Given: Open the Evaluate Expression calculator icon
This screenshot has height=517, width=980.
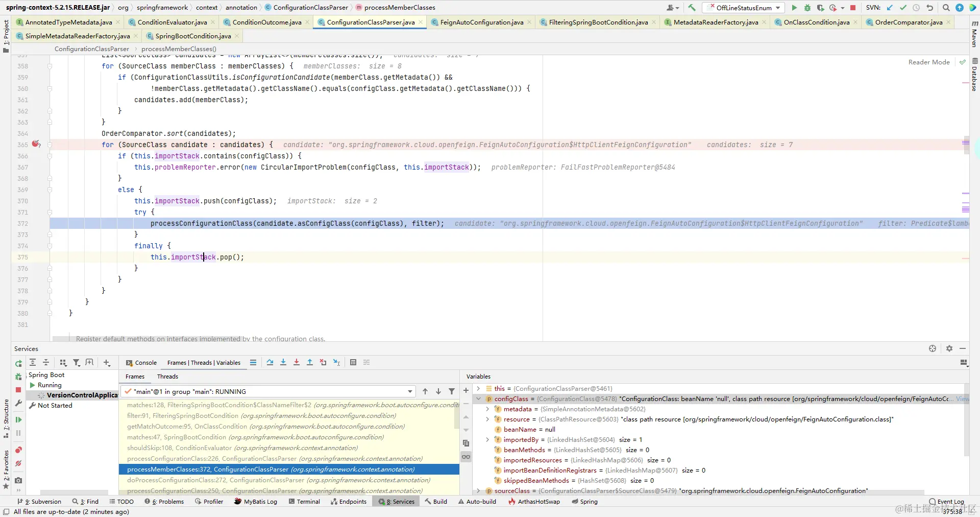Looking at the screenshot, I should click(353, 362).
